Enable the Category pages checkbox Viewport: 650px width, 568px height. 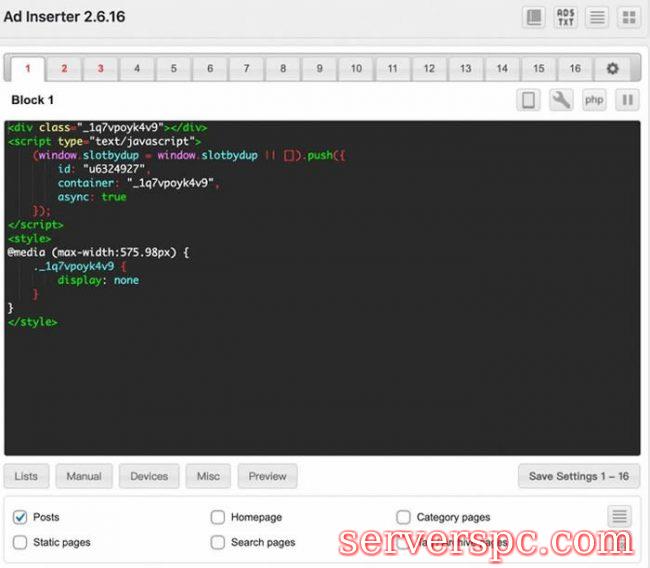pos(403,517)
